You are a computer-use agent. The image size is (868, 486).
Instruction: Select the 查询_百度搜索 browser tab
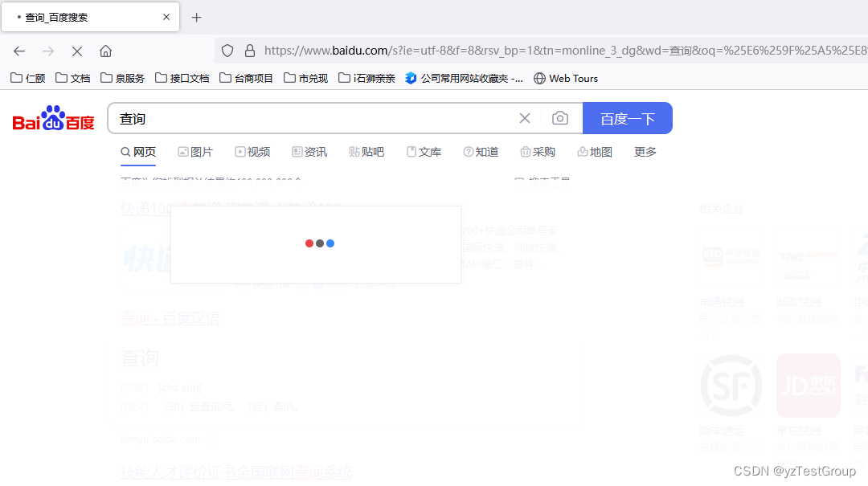coord(91,17)
